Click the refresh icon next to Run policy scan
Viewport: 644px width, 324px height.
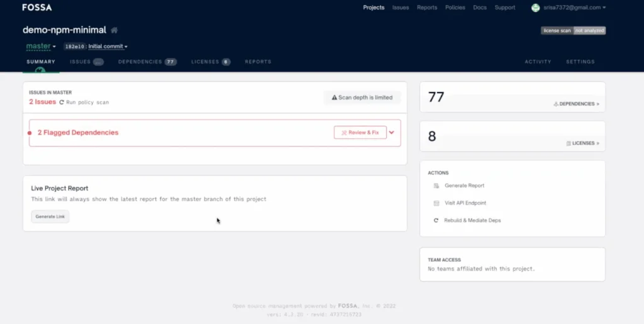tap(62, 103)
